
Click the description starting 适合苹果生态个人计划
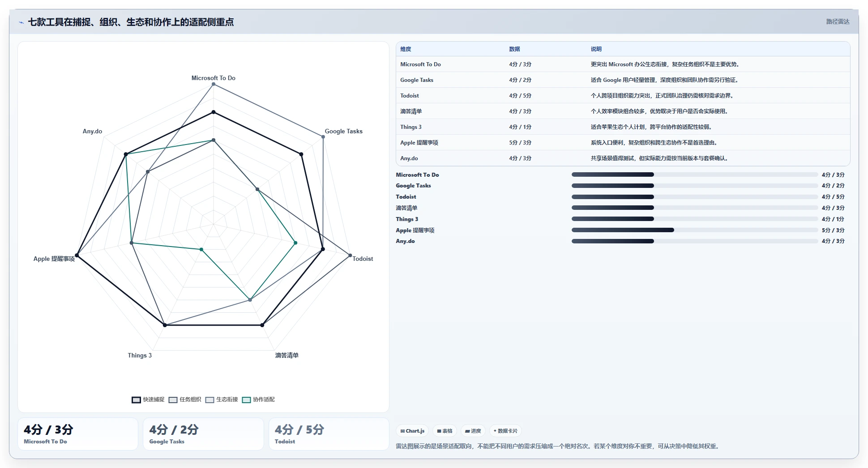652,127
